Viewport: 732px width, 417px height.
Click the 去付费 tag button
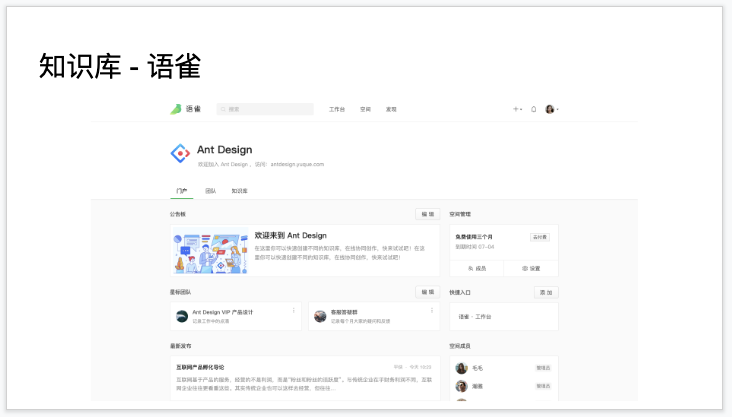pyautogui.click(x=540, y=237)
